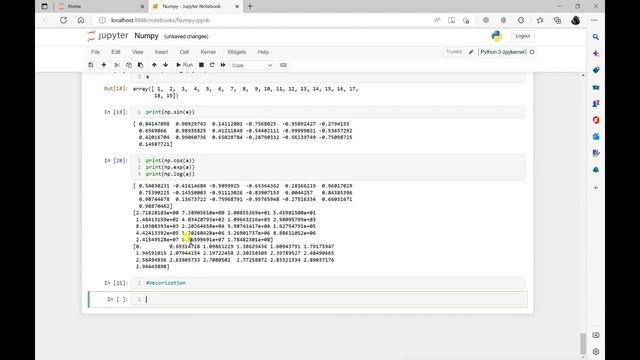Save the notebook with the save icon

click(x=91, y=65)
